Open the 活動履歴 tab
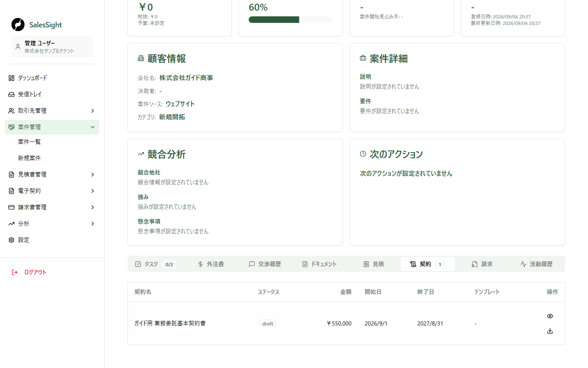The width and height of the screenshot is (588, 368). point(537,264)
